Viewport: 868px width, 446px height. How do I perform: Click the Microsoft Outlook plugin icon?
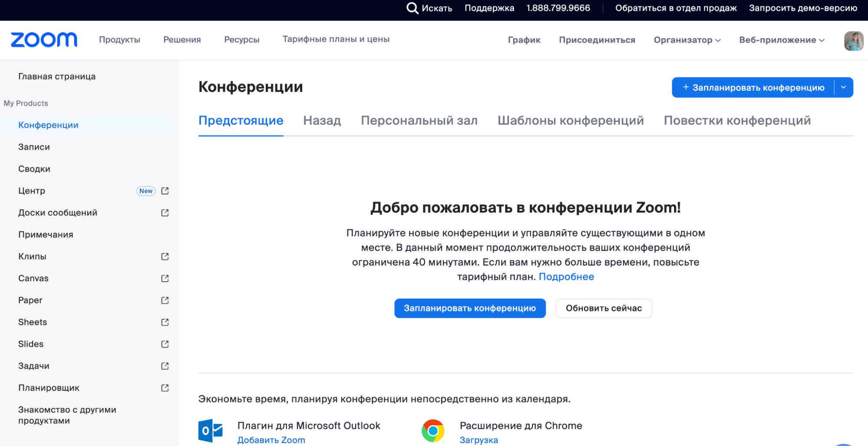[x=211, y=431]
